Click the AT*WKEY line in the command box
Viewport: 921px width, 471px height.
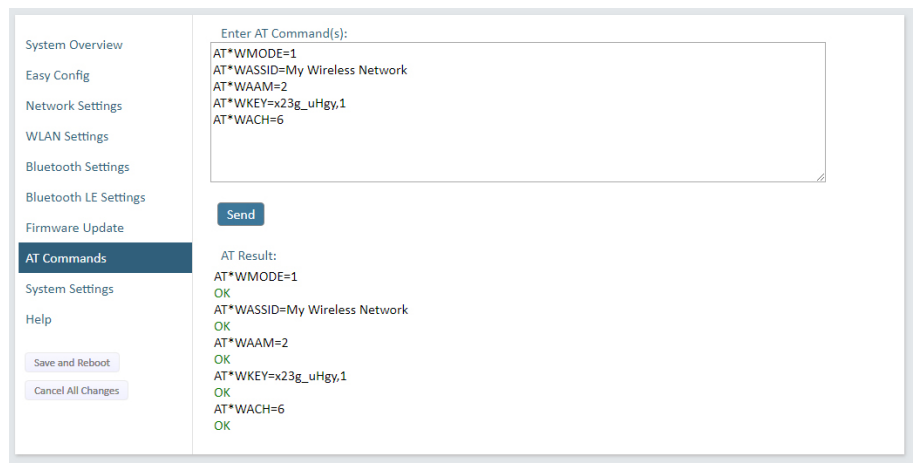pos(283,103)
